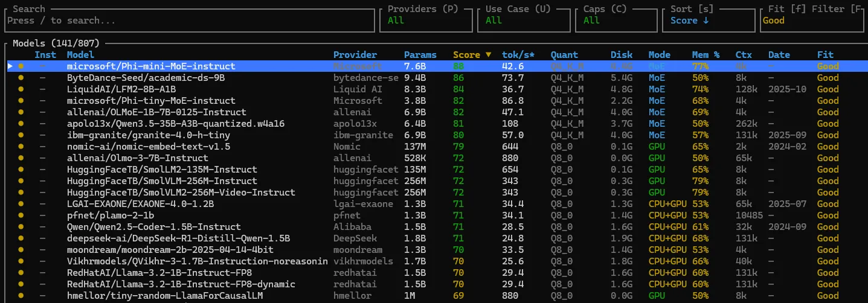Click the yellow status dot for ByteDance-Seed/academic-ds-9B
This screenshot has height=303, width=868.
point(21,78)
